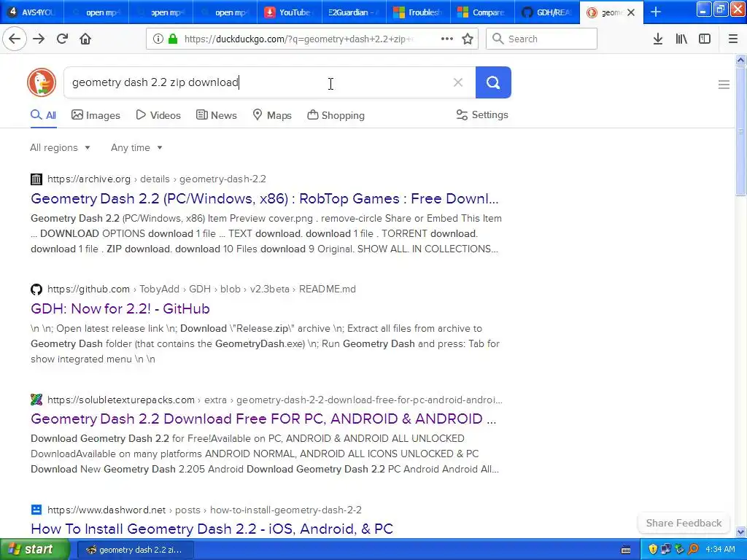Open the Firefox downloads arrow
This screenshot has width=747, height=560.
657,39
